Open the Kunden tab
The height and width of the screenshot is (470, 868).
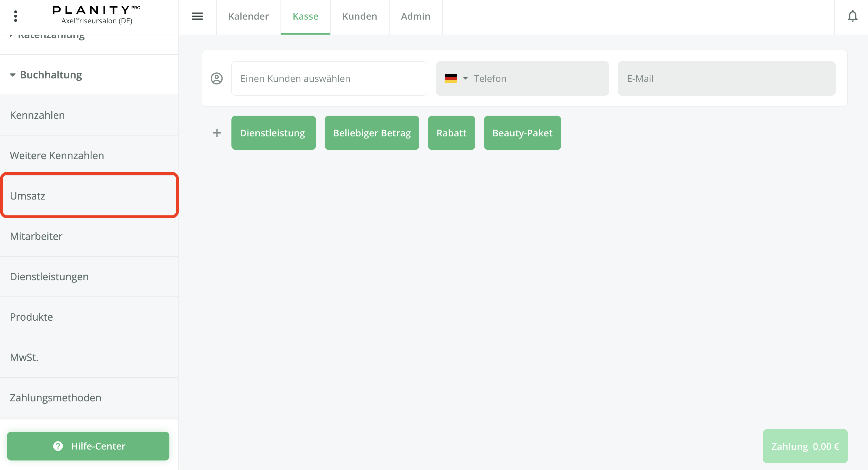tap(360, 16)
